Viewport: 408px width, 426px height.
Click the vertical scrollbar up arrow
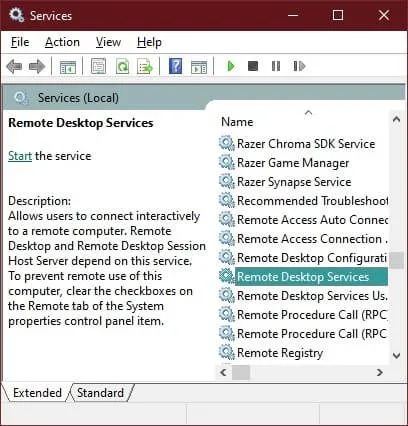[396, 119]
